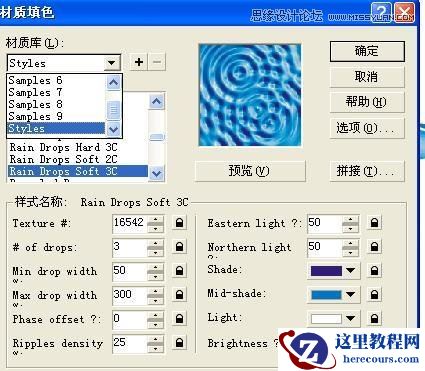The width and height of the screenshot is (425, 371).
Task: Toggle the lock icon for Texture #
Action: point(179,223)
